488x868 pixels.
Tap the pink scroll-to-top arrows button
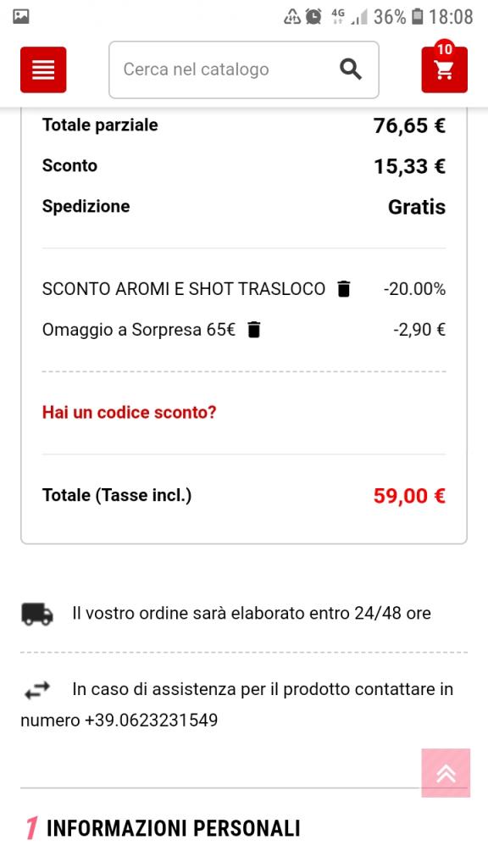pos(446,773)
